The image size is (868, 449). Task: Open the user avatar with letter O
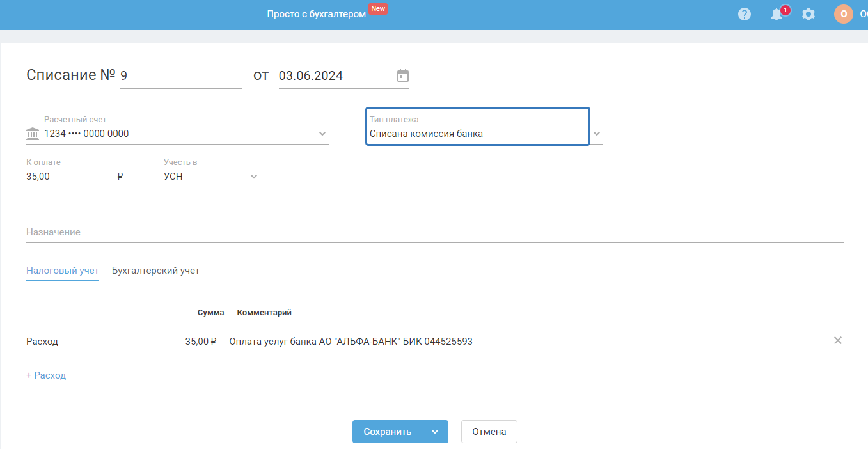[x=844, y=14]
